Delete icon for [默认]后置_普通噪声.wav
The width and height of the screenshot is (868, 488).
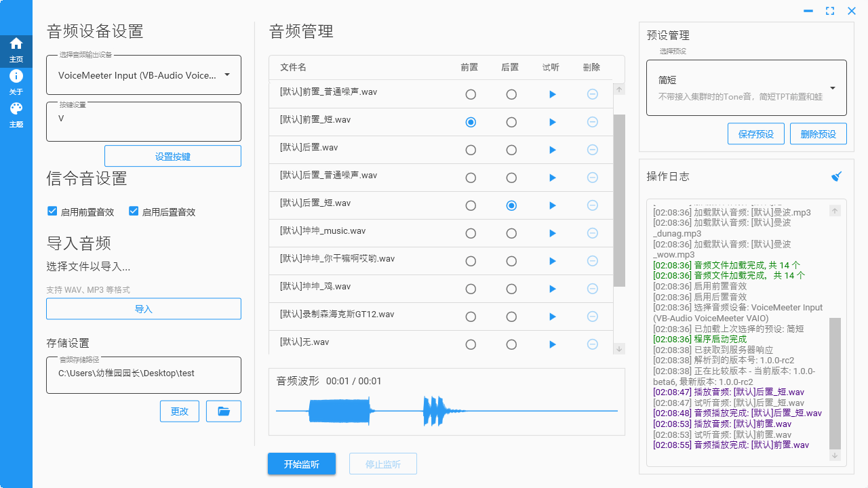(x=592, y=178)
